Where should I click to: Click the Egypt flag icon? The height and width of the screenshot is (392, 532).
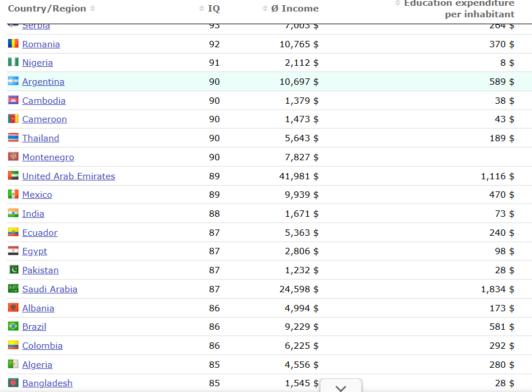click(13, 251)
